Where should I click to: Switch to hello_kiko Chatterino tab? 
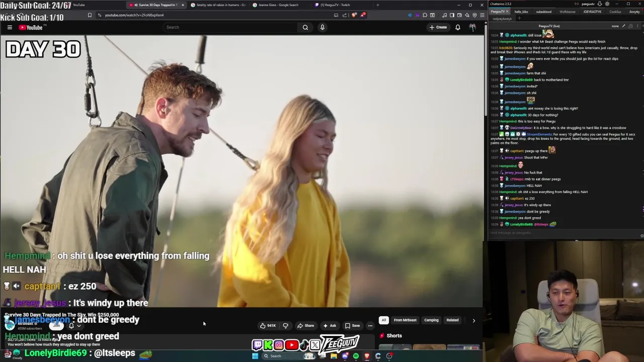[521, 12]
